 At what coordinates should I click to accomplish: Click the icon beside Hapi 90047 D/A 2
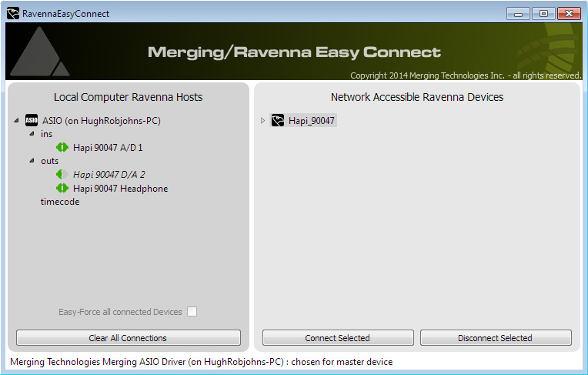point(62,175)
